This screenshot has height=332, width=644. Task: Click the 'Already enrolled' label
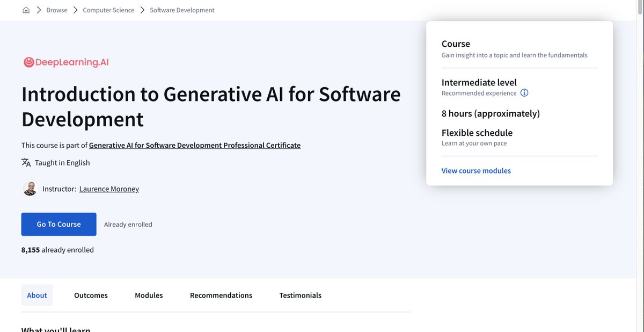tap(128, 225)
